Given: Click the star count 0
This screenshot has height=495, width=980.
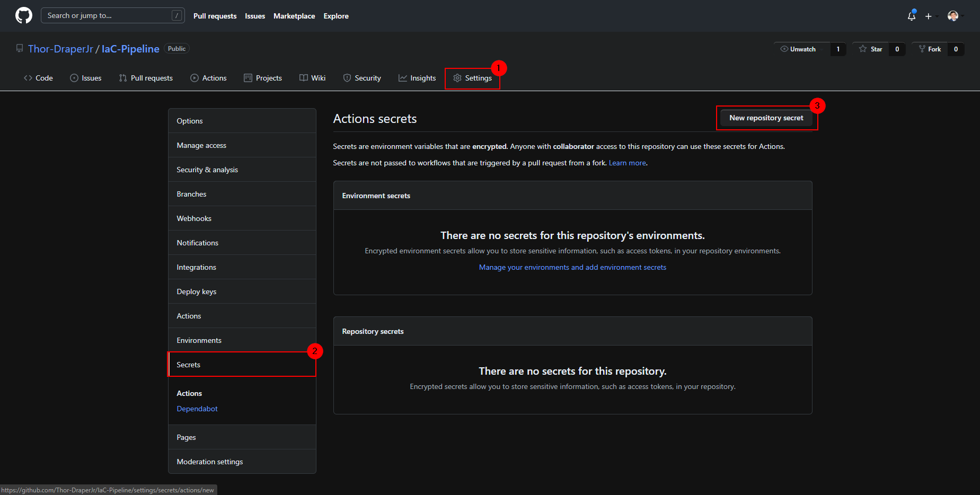Looking at the screenshot, I should 897,49.
